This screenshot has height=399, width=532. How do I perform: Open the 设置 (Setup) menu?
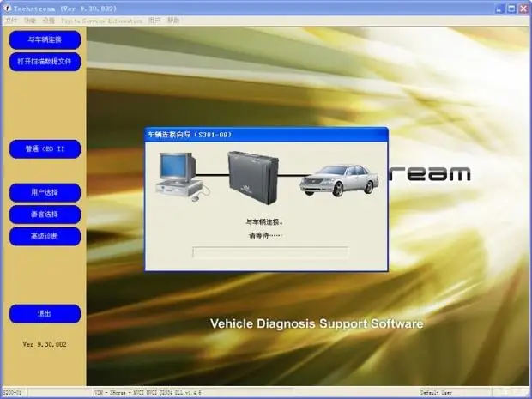(x=49, y=21)
